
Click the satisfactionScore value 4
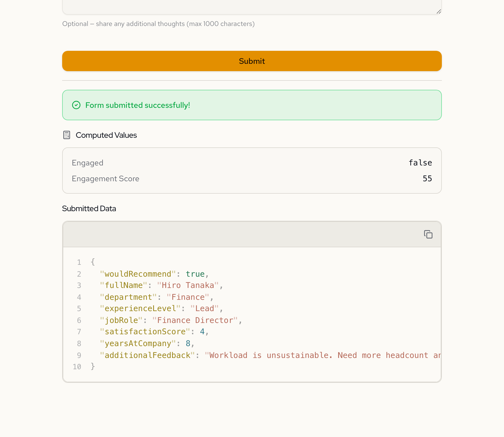[x=202, y=331]
